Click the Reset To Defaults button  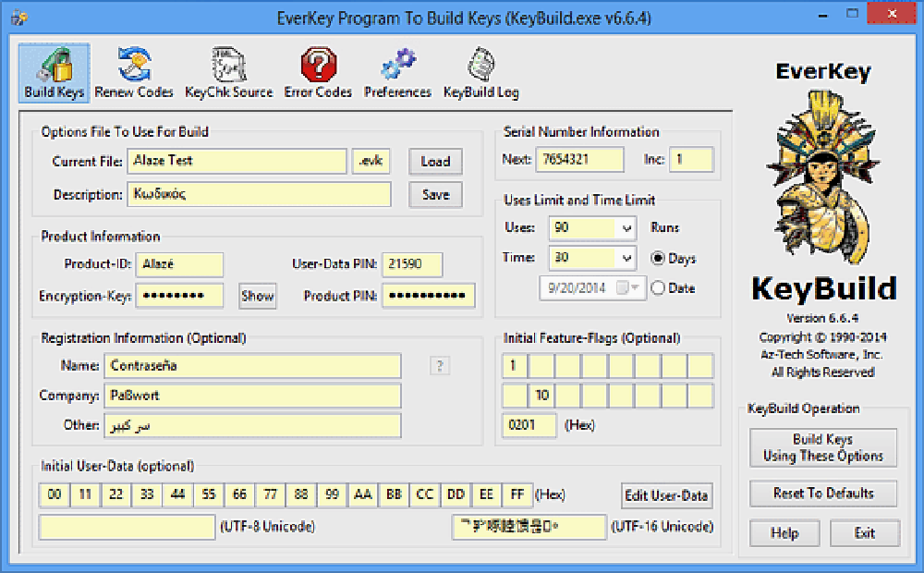(823, 494)
